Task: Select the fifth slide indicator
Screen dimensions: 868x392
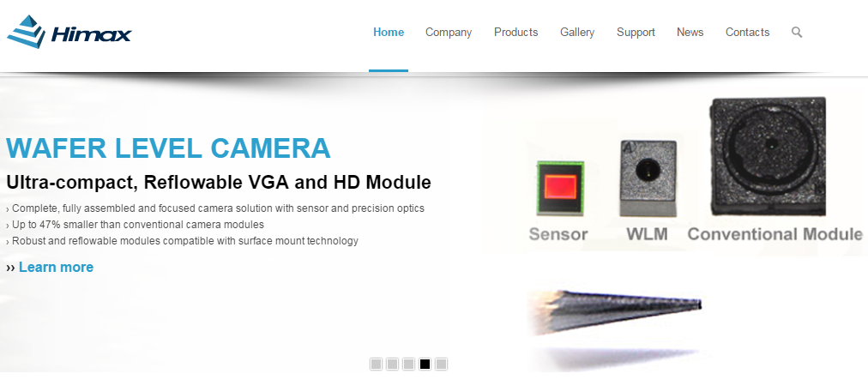Action: [441, 364]
